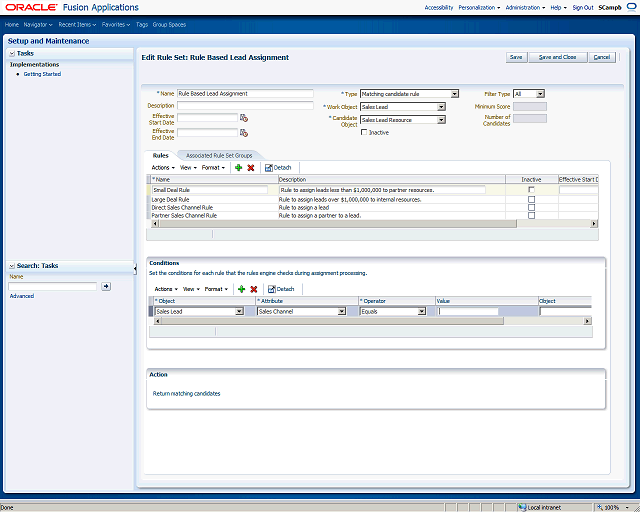
Task: Open the Work Object dropdown
Action: pyautogui.click(x=441, y=107)
